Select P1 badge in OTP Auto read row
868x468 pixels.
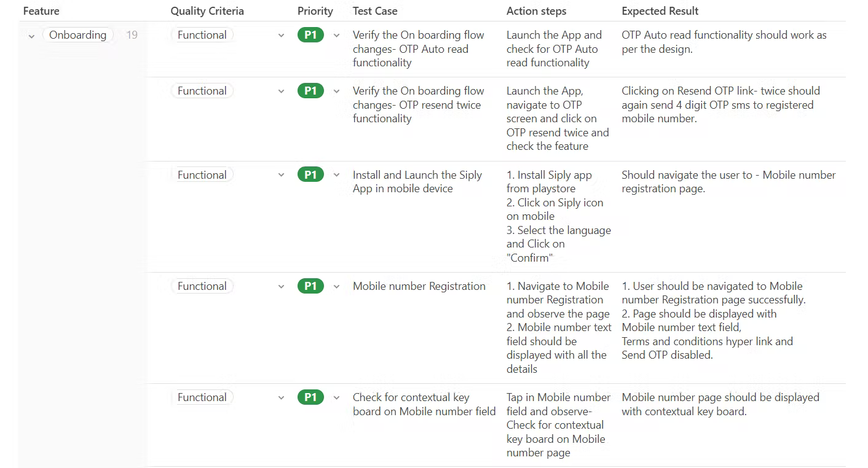[x=310, y=35]
